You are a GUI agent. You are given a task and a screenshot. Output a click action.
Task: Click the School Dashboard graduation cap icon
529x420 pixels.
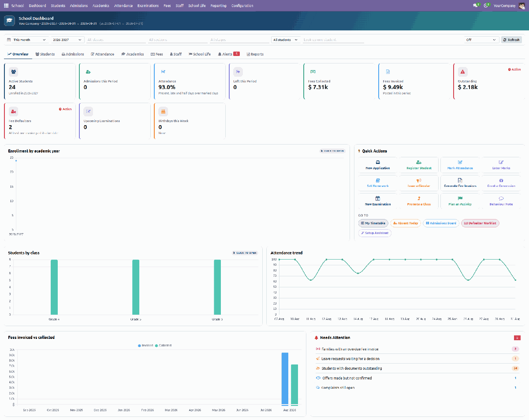tap(9, 21)
